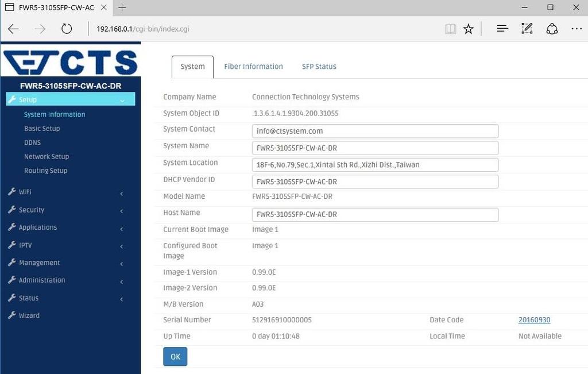Expand the Administration menu arrow
Viewport: 588px width, 374px height.
(122, 282)
